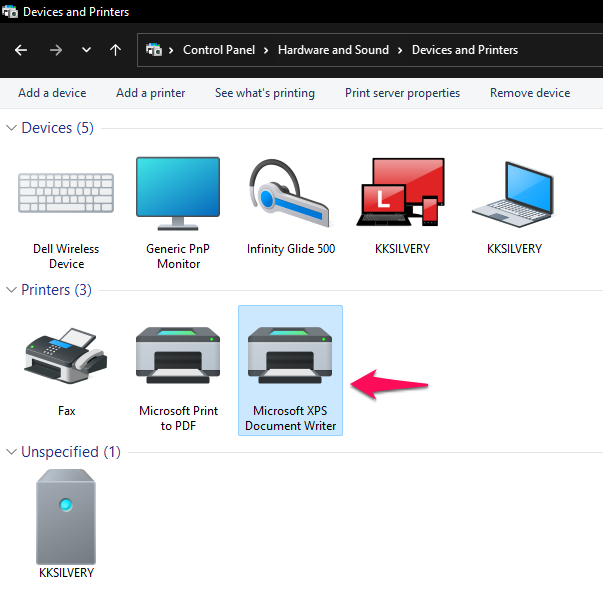This screenshot has height=610, width=603.
Task: Click See what's printing
Action: coord(265,93)
